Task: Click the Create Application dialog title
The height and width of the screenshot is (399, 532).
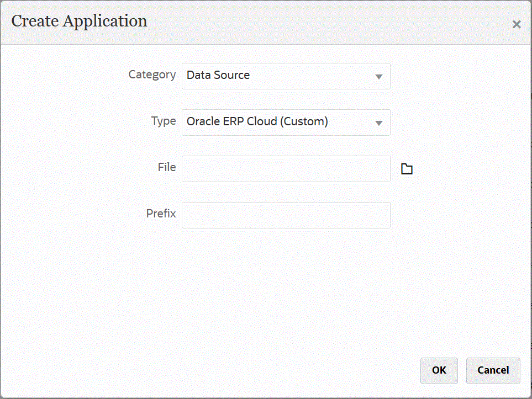Action: pyautogui.click(x=79, y=21)
